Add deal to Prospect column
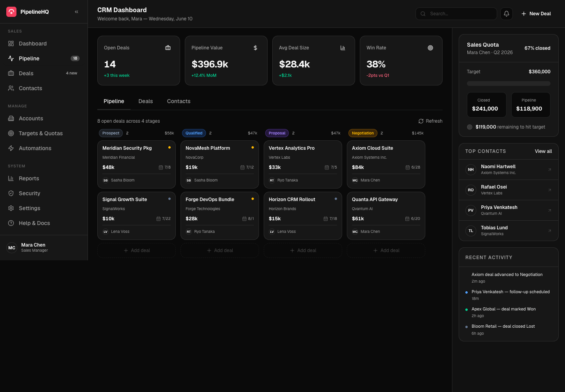Image resolution: width=565 pixels, height=392 pixels. pos(137,250)
